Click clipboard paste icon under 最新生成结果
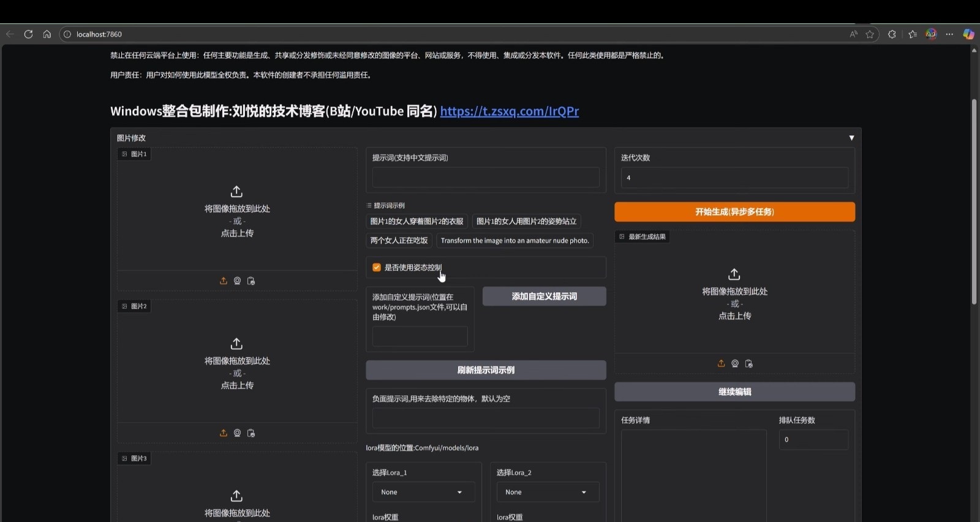The image size is (980, 522). [748, 363]
